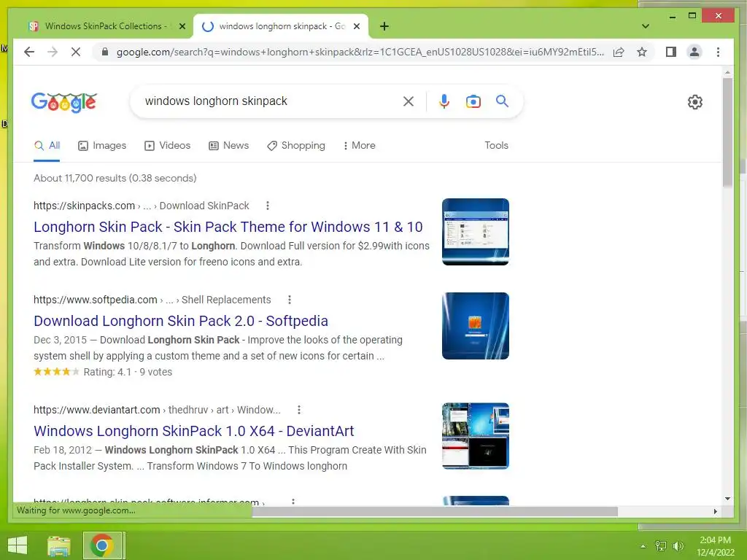747x560 pixels.
Task: Open Windows Longhorn SkinPack 1.0 X64 DeviantArt link
Action: click(x=193, y=431)
